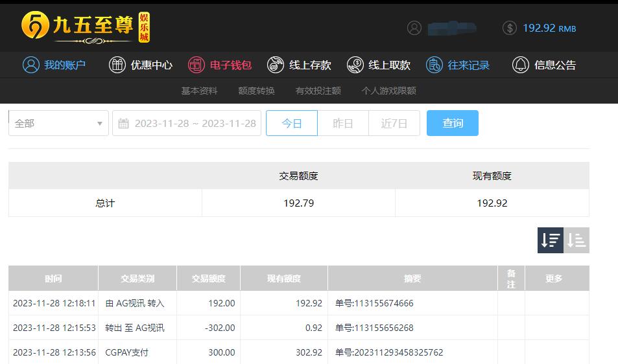Click the time 2023-11-28 12:18:11
This screenshot has width=618, height=364.
click(x=54, y=303)
